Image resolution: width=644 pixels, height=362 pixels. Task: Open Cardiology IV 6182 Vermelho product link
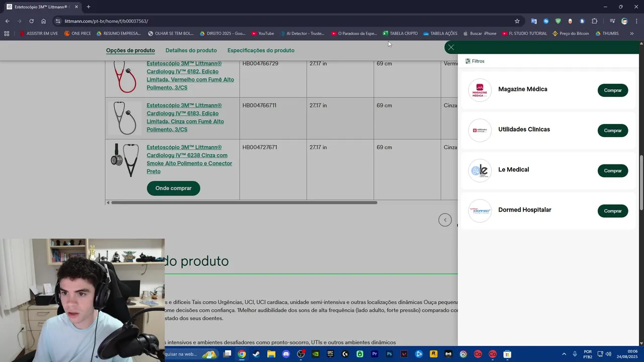click(190, 75)
